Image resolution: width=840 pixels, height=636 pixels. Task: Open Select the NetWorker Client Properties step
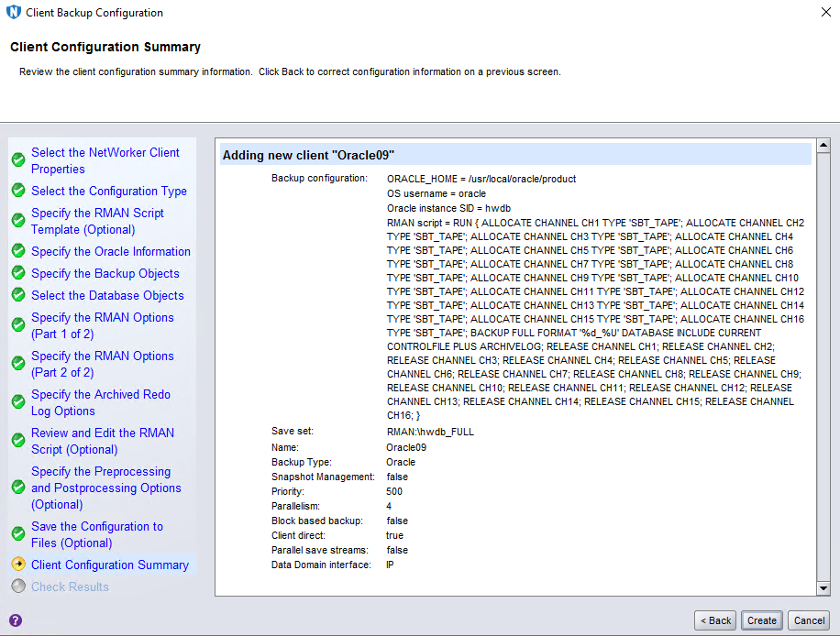pyautogui.click(x=105, y=160)
